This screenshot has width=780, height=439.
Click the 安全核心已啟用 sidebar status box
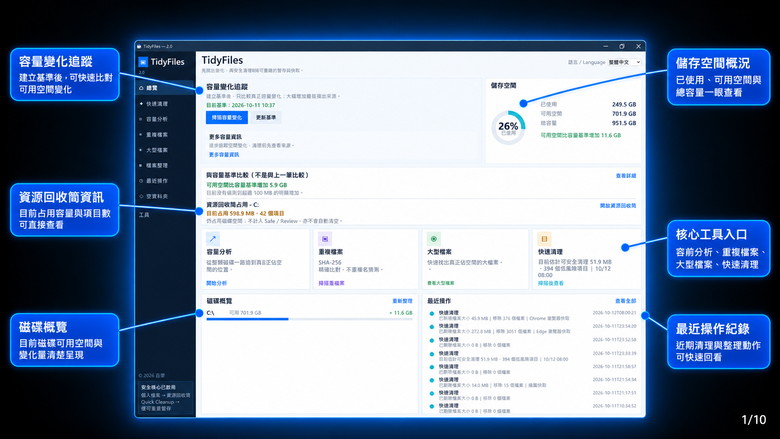point(165,398)
